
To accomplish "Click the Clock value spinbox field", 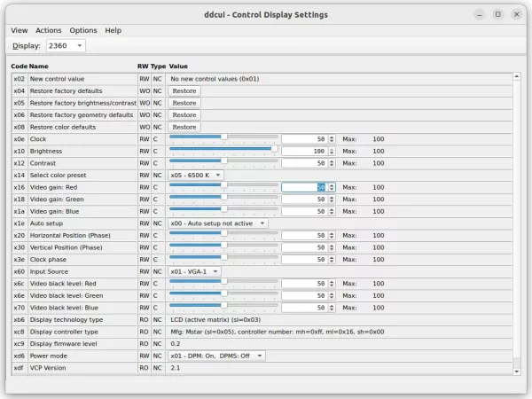I will (305, 139).
